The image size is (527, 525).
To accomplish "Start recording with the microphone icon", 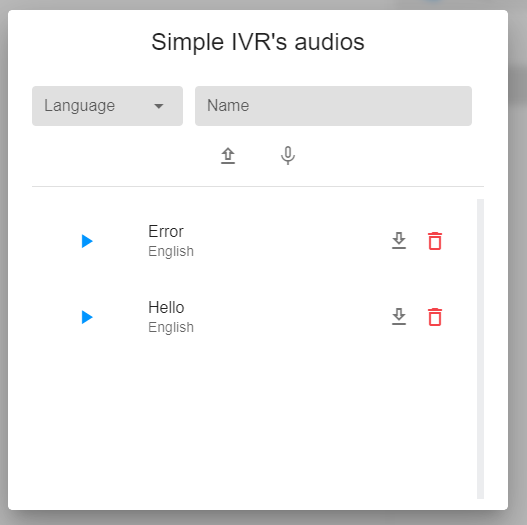I will click(288, 156).
